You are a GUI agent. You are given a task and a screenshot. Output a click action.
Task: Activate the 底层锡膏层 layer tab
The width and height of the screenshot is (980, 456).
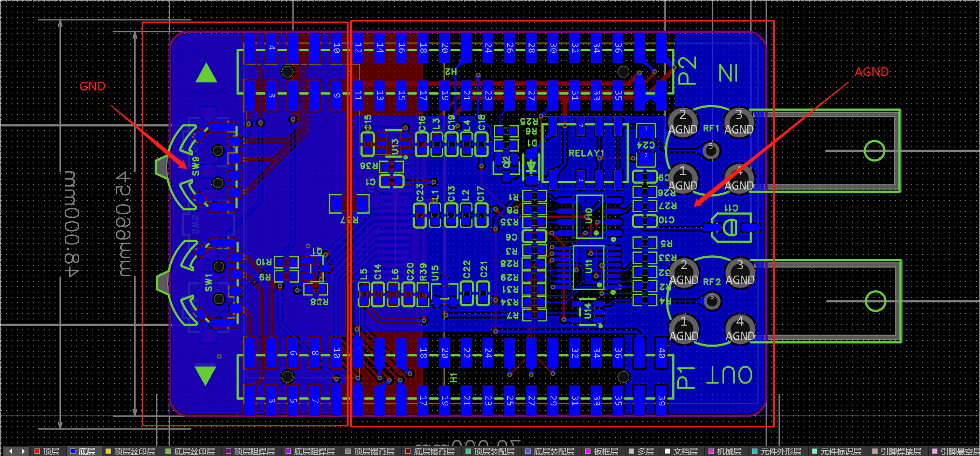[x=430, y=451]
